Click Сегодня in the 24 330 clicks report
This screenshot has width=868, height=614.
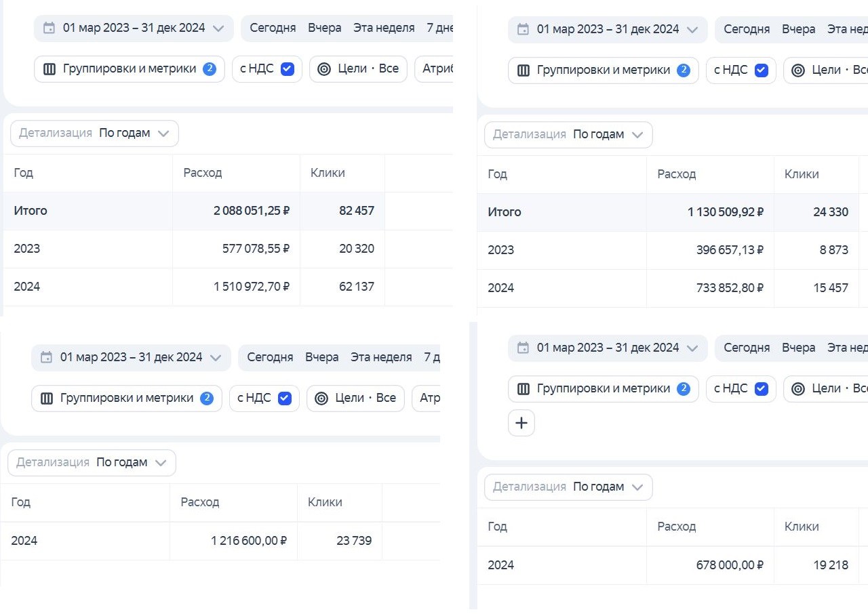pos(747,29)
